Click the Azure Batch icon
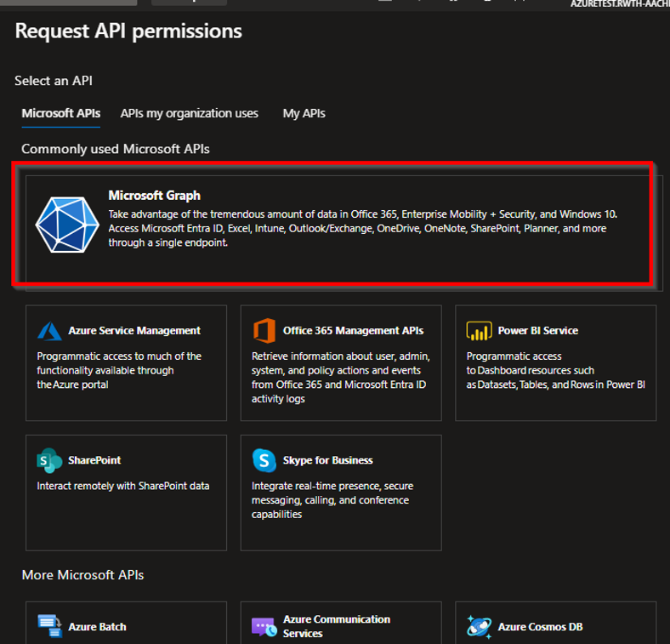The width and height of the screenshot is (670, 644). (x=50, y=627)
